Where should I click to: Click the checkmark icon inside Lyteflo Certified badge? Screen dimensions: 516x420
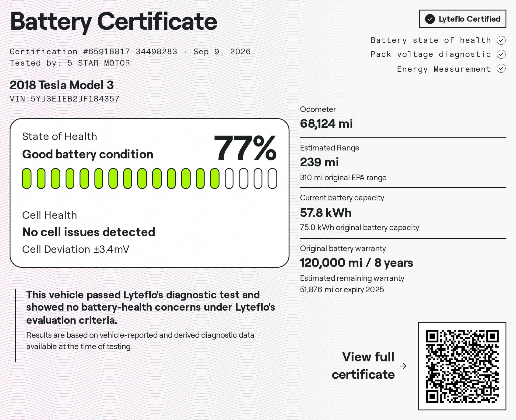point(430,19)
